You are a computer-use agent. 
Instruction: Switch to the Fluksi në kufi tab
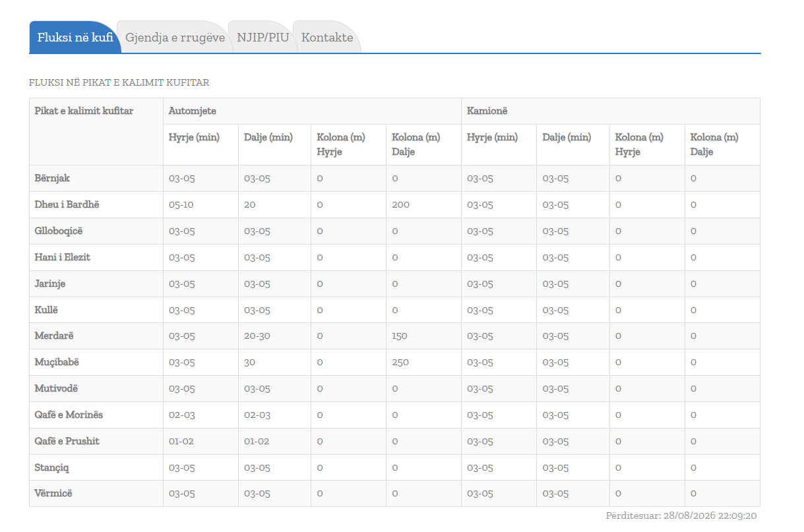tap(75, 38)
